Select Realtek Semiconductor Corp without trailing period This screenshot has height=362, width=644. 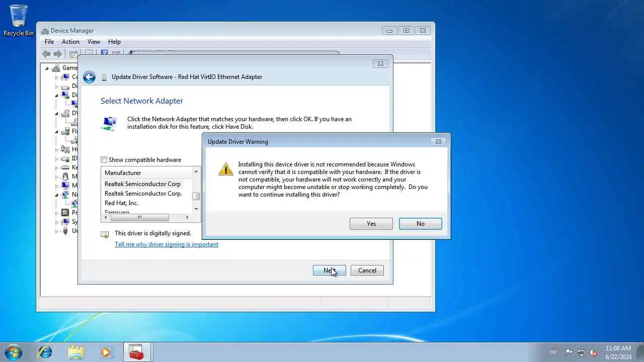click(x=142, y=184)
